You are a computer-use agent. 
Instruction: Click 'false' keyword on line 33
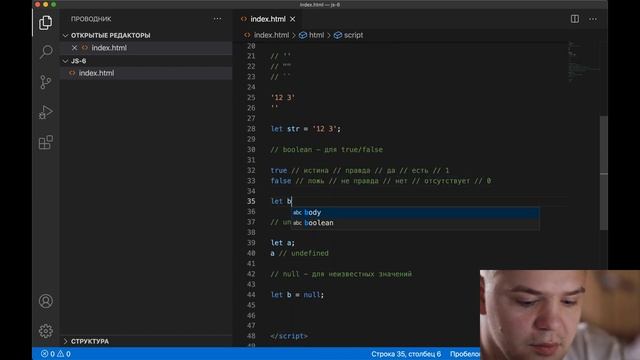281,181
